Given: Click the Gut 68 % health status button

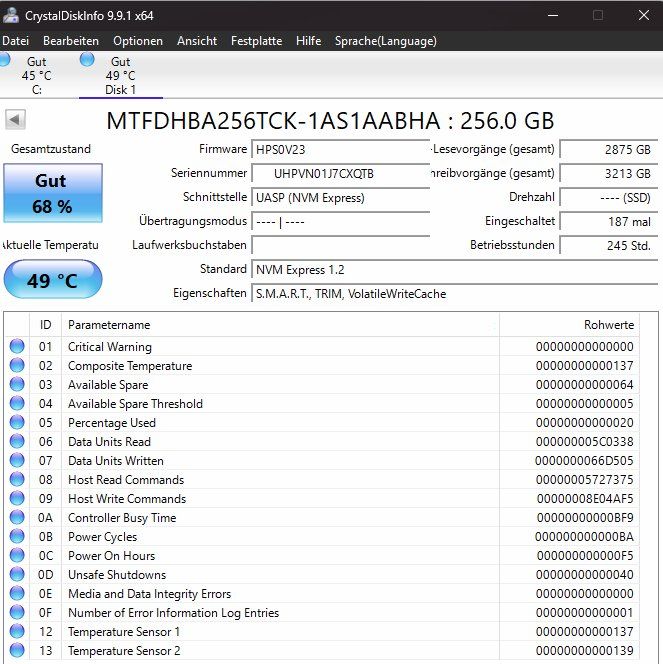Looking at the screenshot, I should pos(53,193).
